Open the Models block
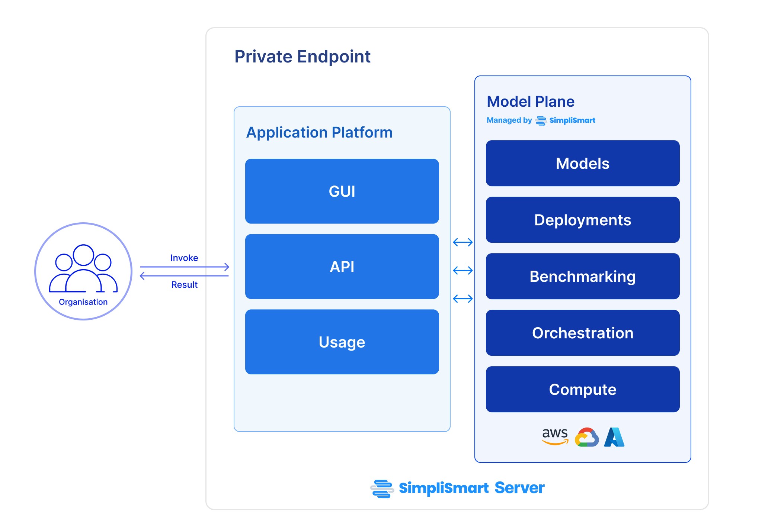The height and width of the screenshot is (532, 781). tap(582, 163)
